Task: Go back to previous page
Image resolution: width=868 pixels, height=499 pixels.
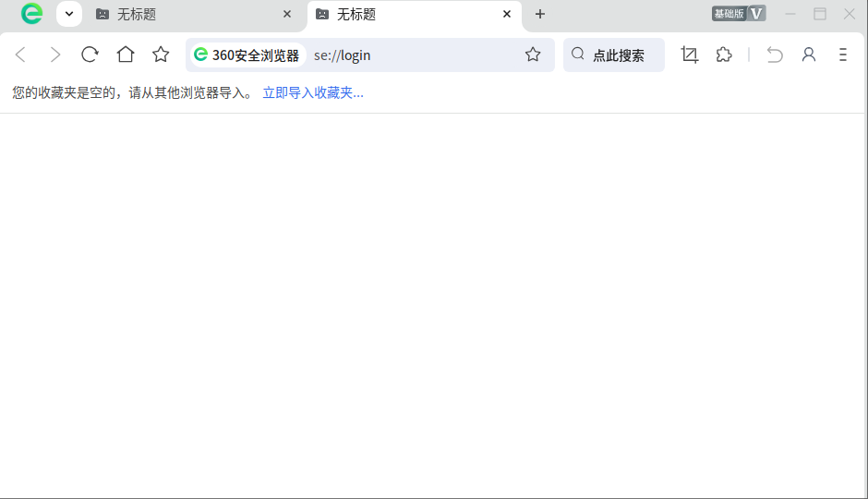Action: (x=21, y=55)
